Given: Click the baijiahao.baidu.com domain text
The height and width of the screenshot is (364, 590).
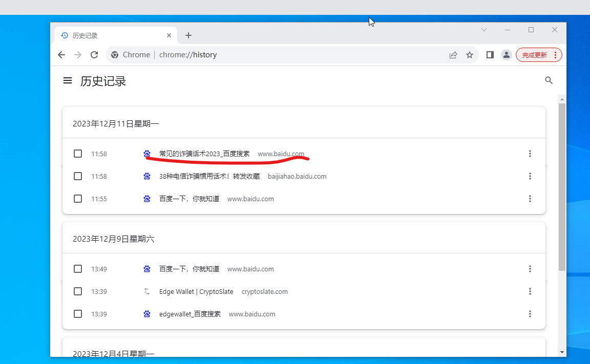Looking at the screenshot, I should [x=297, y=176].
